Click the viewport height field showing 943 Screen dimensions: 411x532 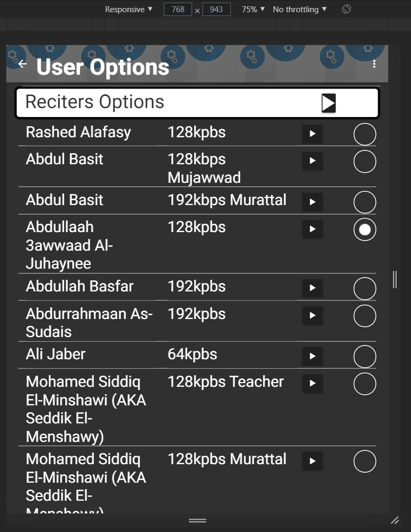click(x=216, y=10)
